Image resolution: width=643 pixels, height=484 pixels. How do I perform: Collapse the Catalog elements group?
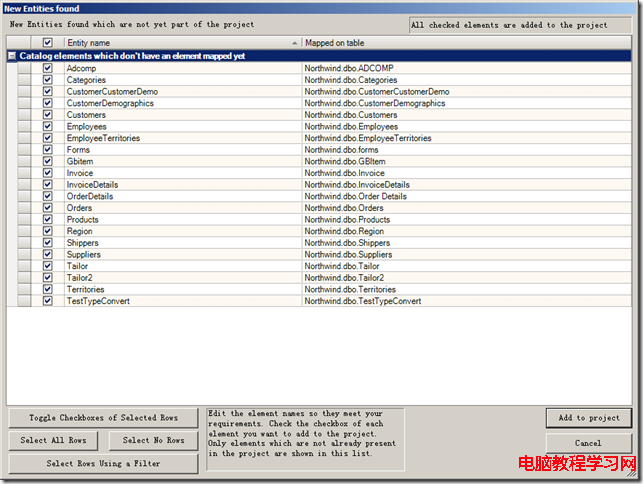coord(12,56)
